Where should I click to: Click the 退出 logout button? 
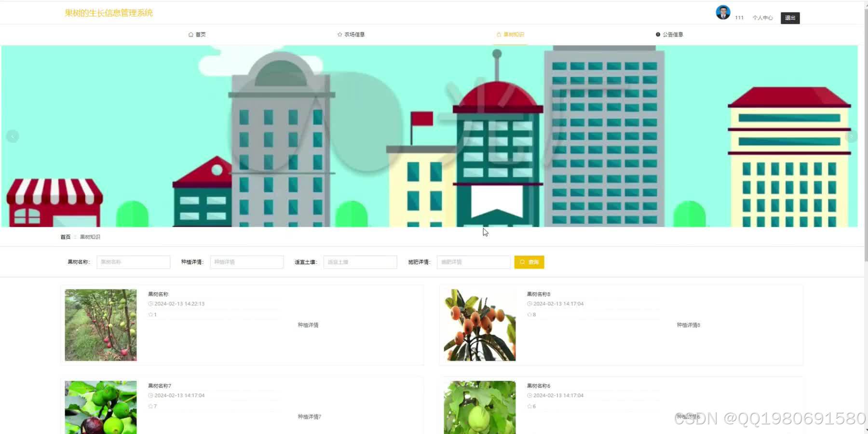point(790,17)
